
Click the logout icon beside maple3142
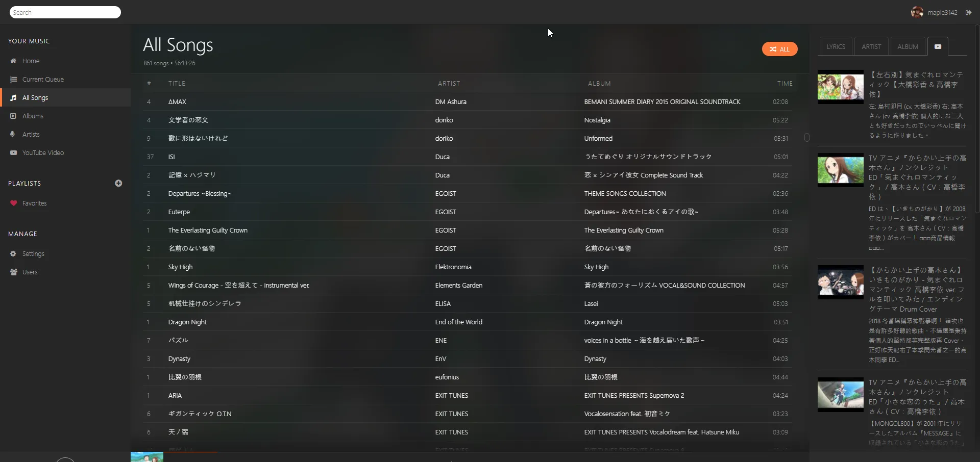(968, 13)
